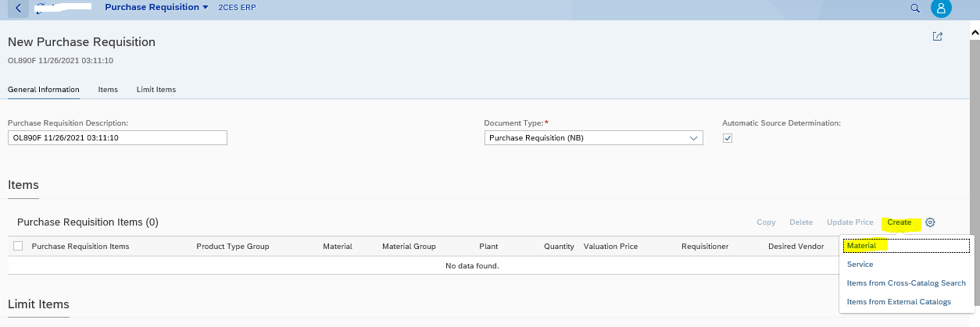Switch to the Items tab
Screen dimensions: 980x327
pos(108,90)
